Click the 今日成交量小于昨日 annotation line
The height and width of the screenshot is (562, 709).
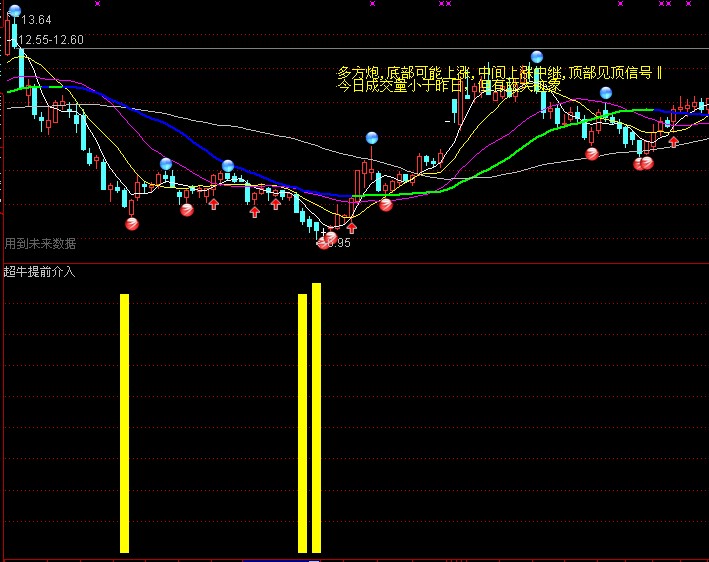[x=449, y=85]
